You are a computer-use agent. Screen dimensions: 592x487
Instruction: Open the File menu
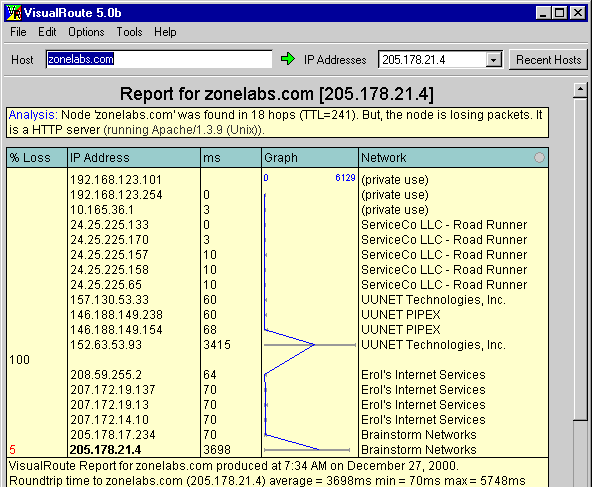pyautogui.click(x=18, y=32)
